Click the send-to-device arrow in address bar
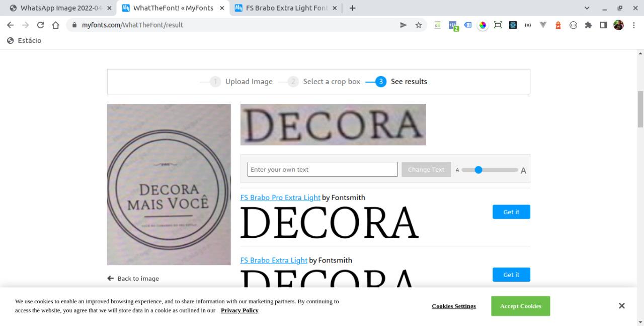The width and height of the screenshot is (644, 326). coord(403,25)
